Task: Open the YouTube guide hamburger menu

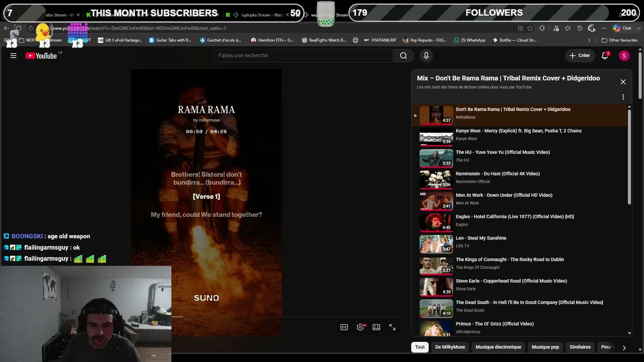Action: coord(14,56)
